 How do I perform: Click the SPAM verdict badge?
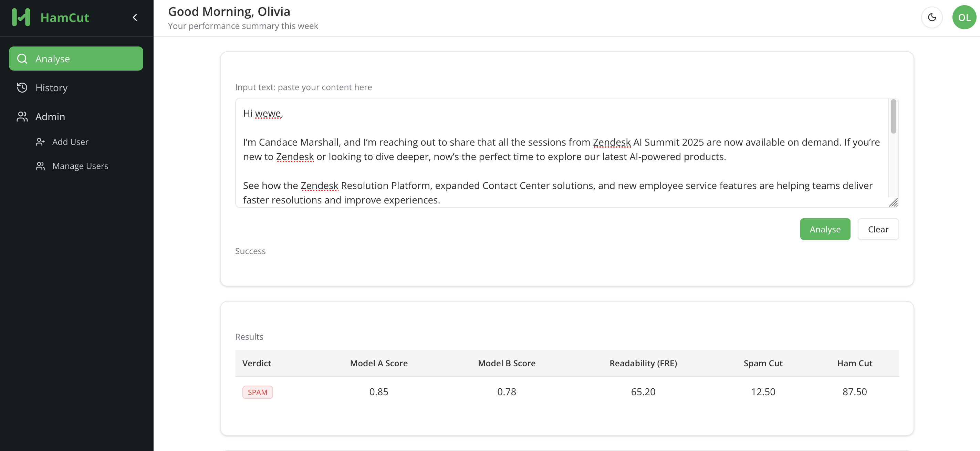click(x=258, y=392)
